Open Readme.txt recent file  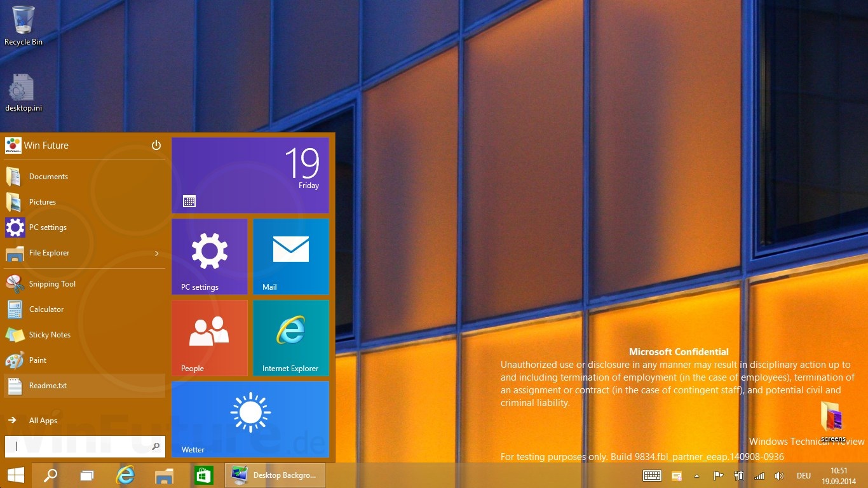[x=85, y=386]
